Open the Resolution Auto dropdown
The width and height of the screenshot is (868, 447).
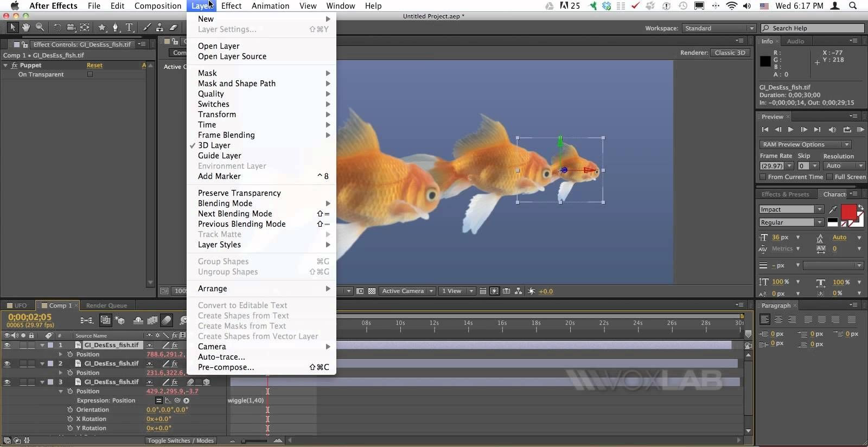click(844, 165)
